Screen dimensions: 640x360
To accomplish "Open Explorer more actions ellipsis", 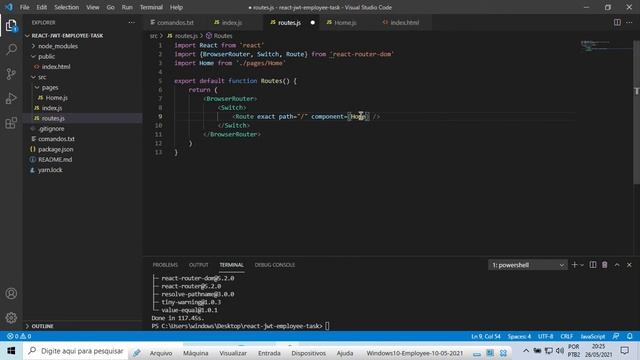I will click(x=131, y=22).
